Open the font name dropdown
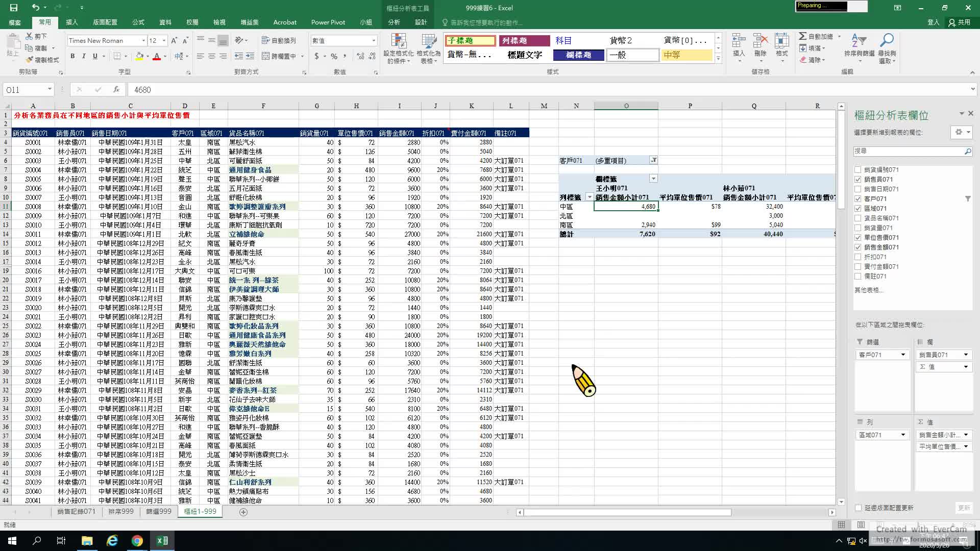Screen dimensions: 980x551 [x=143, y=40]
